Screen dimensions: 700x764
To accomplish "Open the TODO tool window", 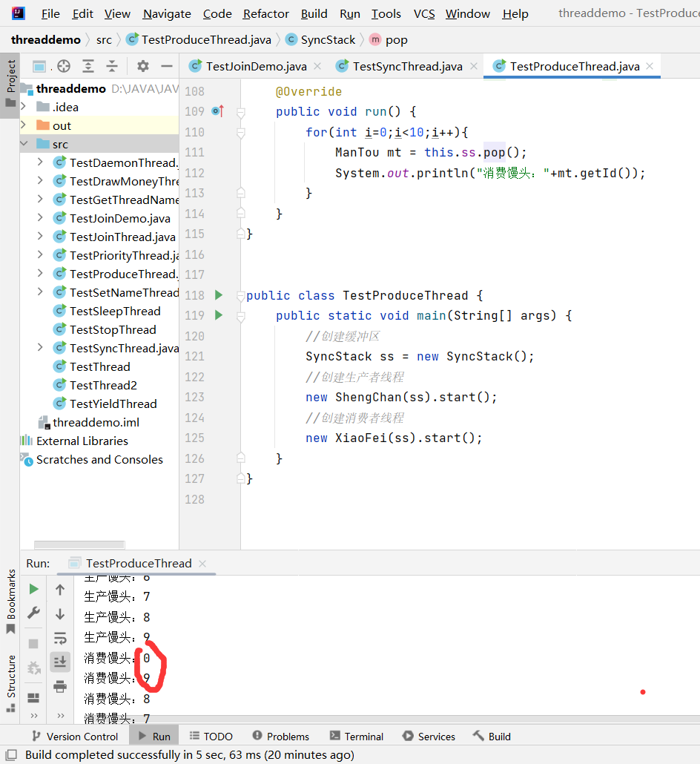I will pos(211,737).
